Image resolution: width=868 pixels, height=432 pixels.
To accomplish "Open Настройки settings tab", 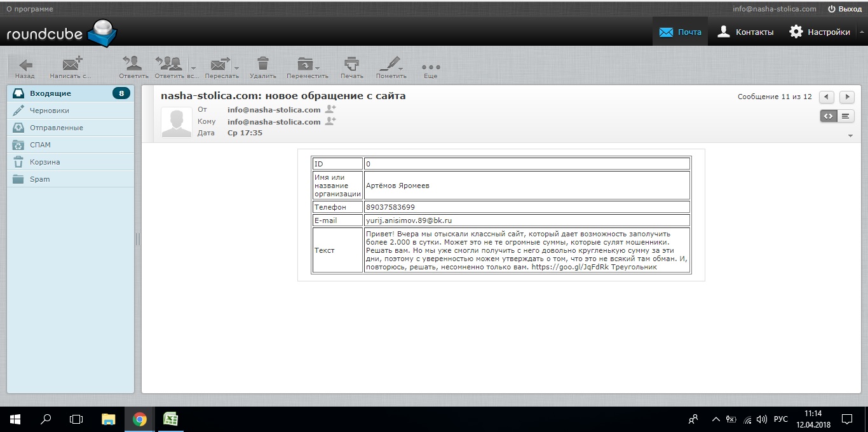I will click(x=819, y=32).
